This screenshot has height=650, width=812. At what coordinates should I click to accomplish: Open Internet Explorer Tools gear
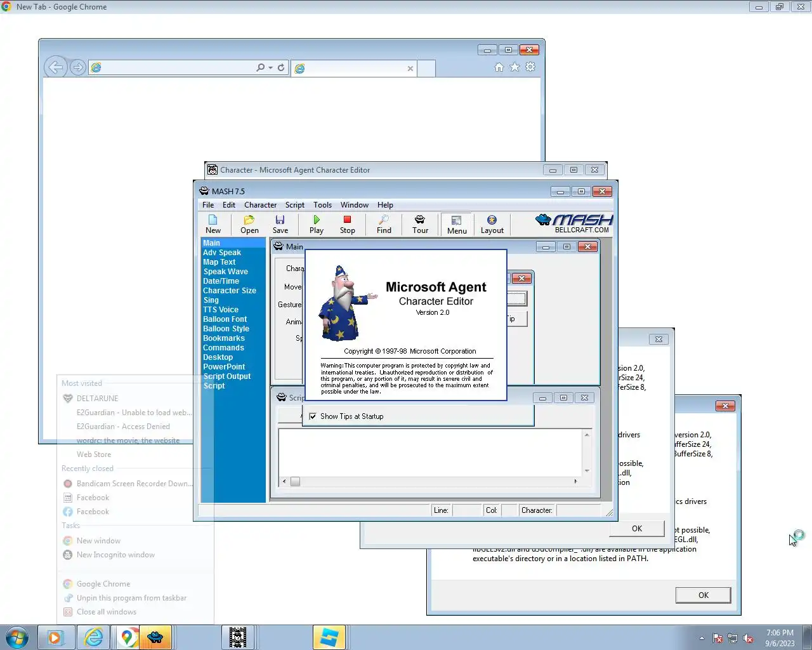[530, 67]
